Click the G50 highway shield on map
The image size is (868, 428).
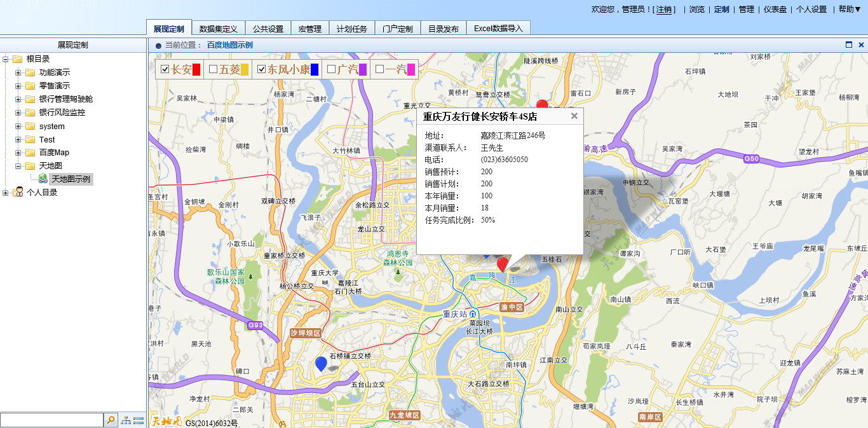click(752, 158)
